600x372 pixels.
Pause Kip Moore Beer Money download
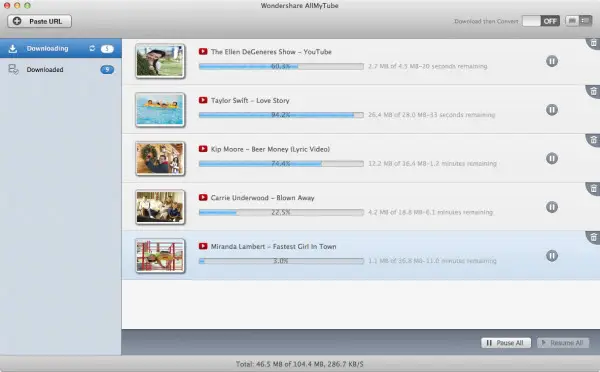(x=552, y=158)
